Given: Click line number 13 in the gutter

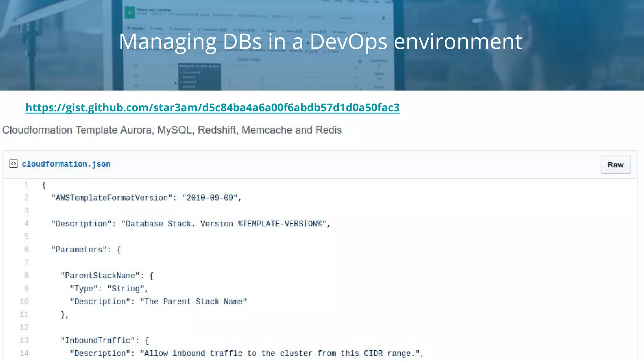Looking at the screenshot, I should [24, 340].
